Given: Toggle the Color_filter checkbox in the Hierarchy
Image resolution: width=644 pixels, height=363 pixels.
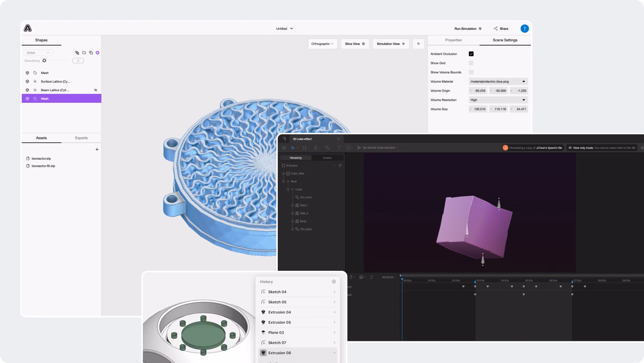Looking at the screenshot, I should [288, 174].
